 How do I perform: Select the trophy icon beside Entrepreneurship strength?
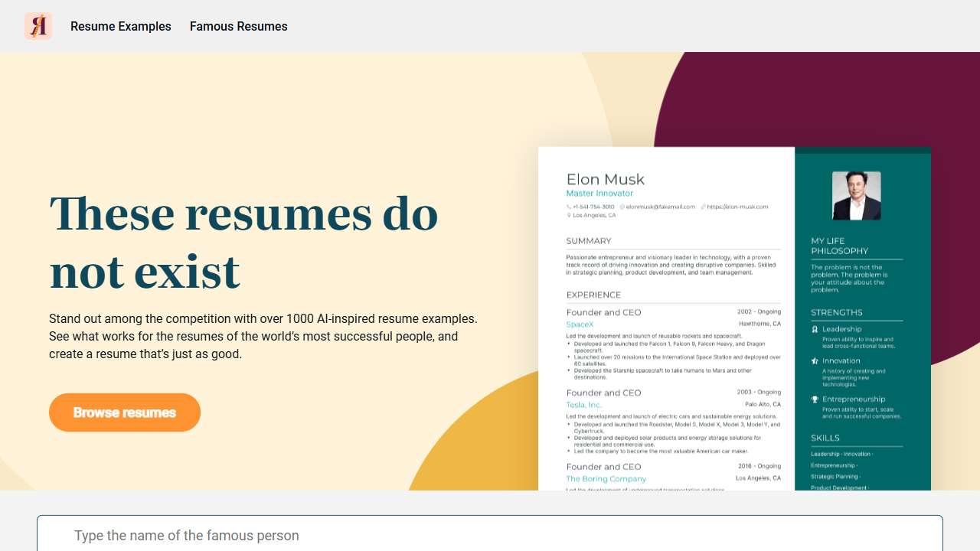tap(815, 399)
